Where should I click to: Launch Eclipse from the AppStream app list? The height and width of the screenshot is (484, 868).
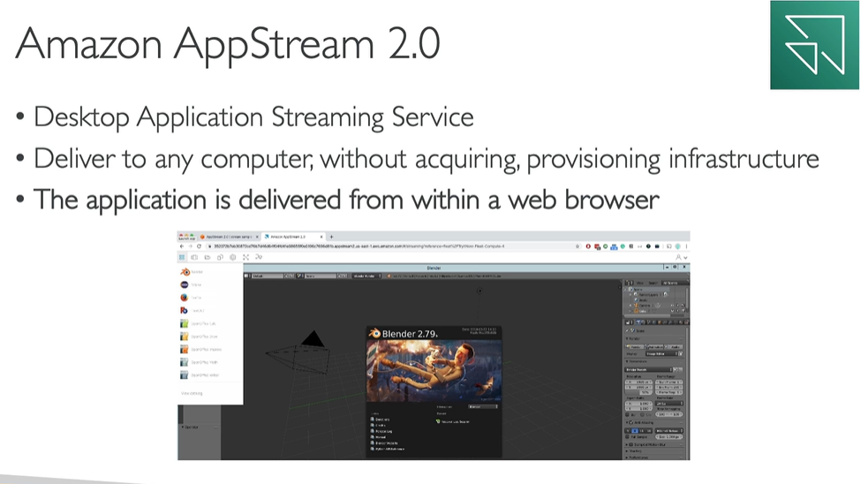[x=191, y=284]
